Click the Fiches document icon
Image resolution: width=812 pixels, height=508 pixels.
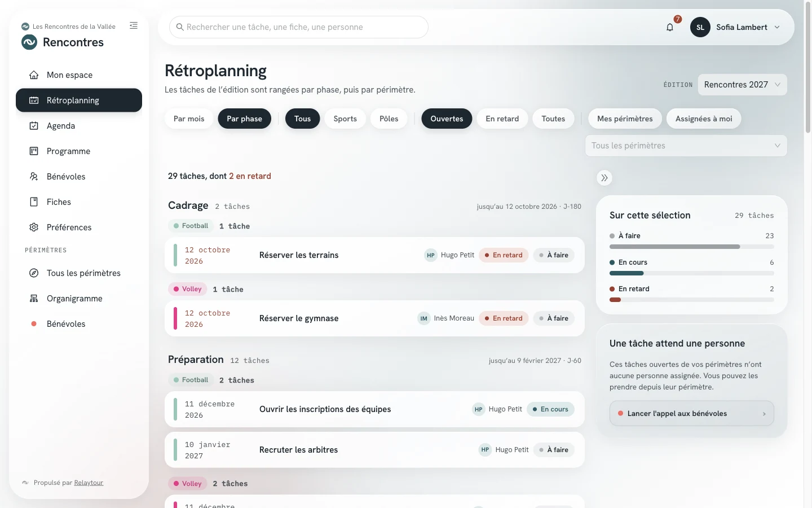(x=34, y=202)
